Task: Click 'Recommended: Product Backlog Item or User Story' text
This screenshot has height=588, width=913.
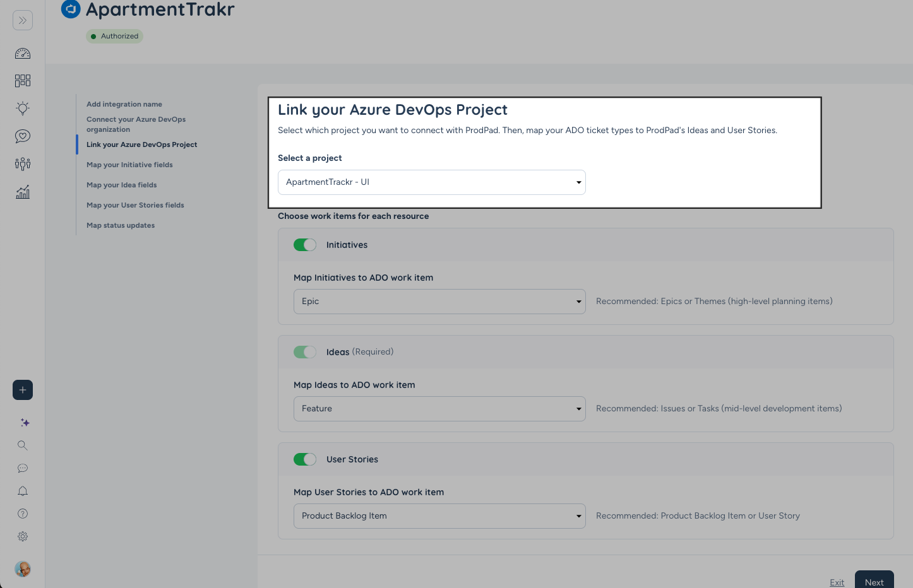Action: pos(698,516)
